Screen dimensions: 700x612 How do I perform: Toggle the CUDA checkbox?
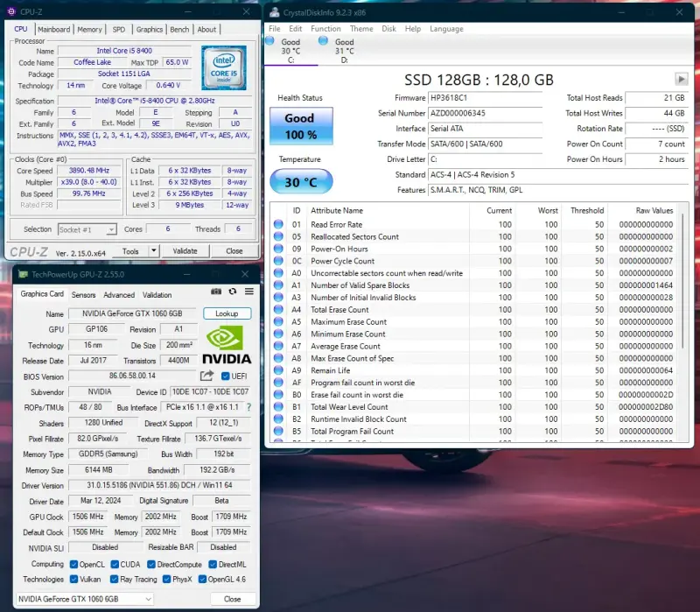coord(115,564)
